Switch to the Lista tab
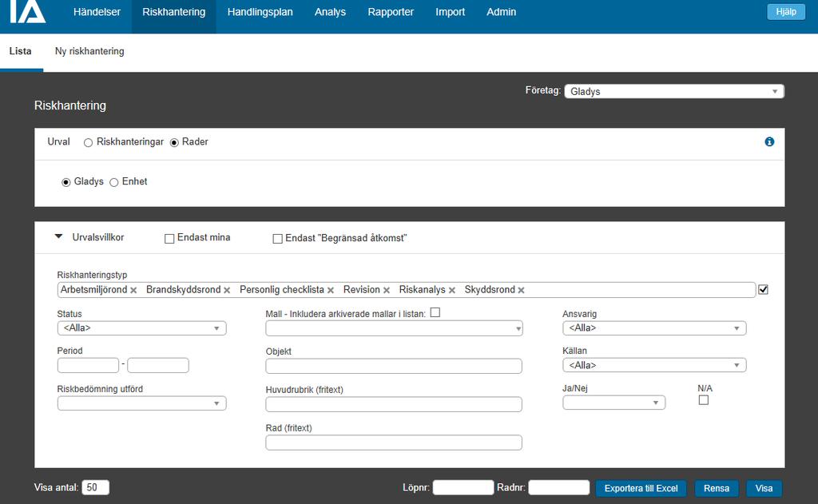Screen dimensions: 818x504 pos(20,51)
